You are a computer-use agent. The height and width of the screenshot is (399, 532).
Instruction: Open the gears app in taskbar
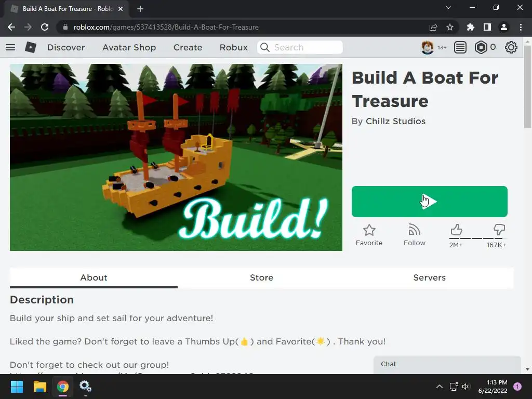(85, 387)
